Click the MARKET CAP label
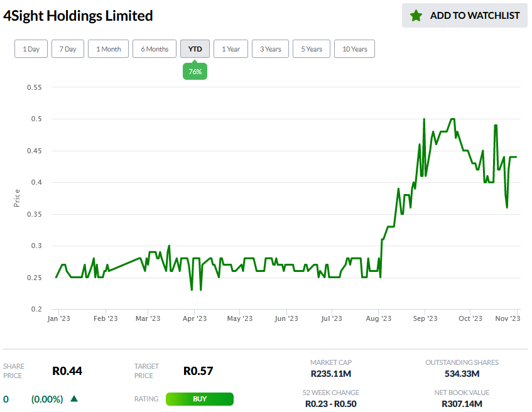 pyautogui.click(x=331, y=362)
